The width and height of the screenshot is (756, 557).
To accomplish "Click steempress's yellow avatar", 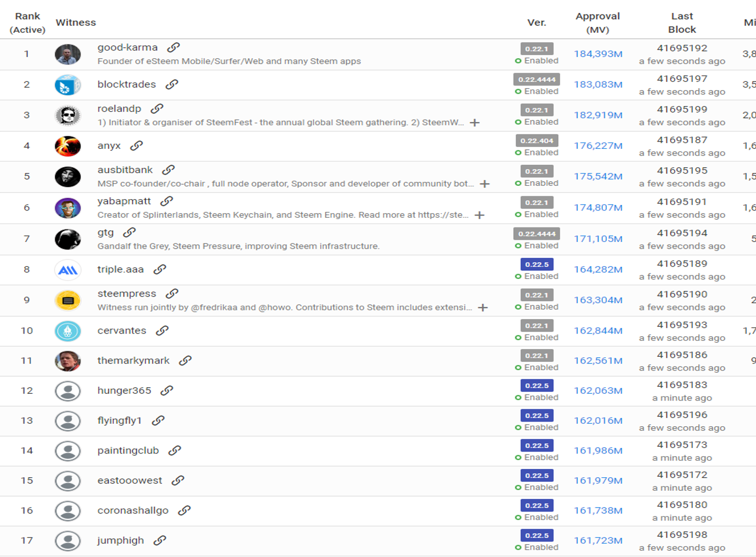I will pyautogui.click(x=68, y=300).
